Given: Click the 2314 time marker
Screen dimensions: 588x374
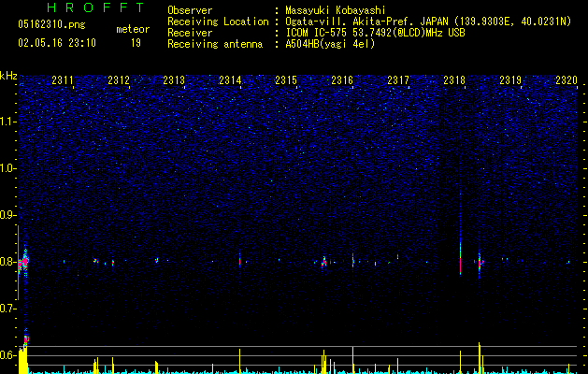Looking at the screenshot, I should tap(230, 79).
